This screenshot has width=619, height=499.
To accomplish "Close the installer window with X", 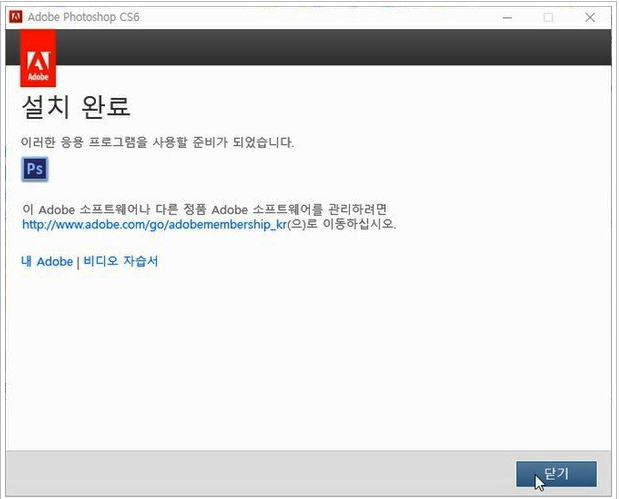I will click(x=590, y=17).
